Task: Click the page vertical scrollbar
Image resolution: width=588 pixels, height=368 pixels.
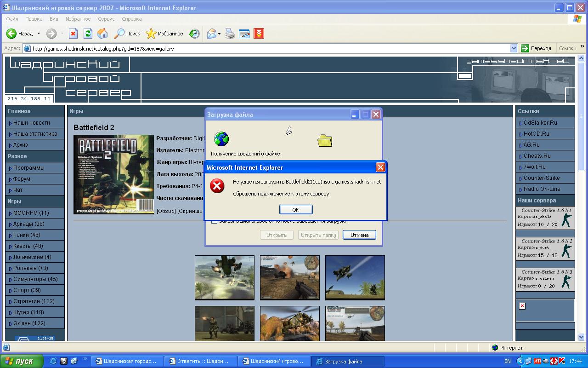Action: [582, 198]
